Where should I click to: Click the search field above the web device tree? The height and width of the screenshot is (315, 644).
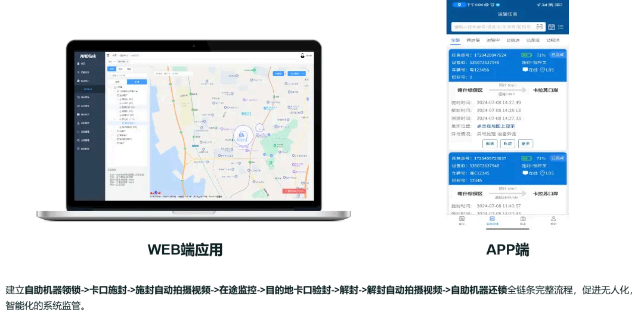click(126, 76)
